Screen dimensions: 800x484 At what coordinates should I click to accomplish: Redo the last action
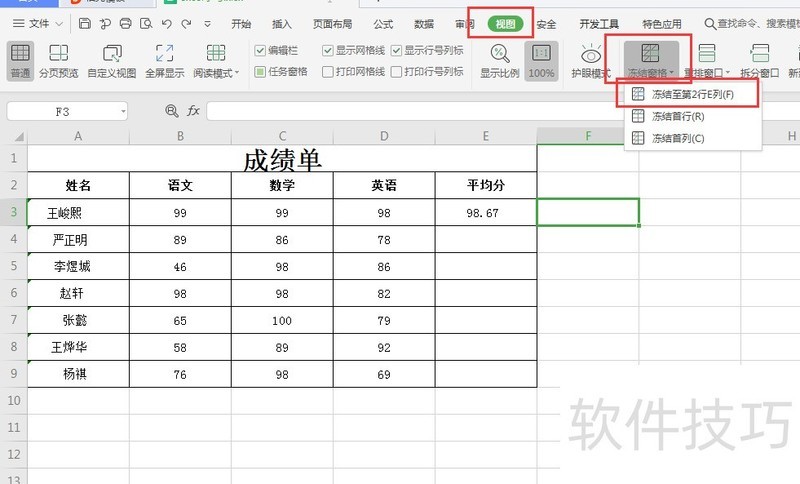(186, 23)
